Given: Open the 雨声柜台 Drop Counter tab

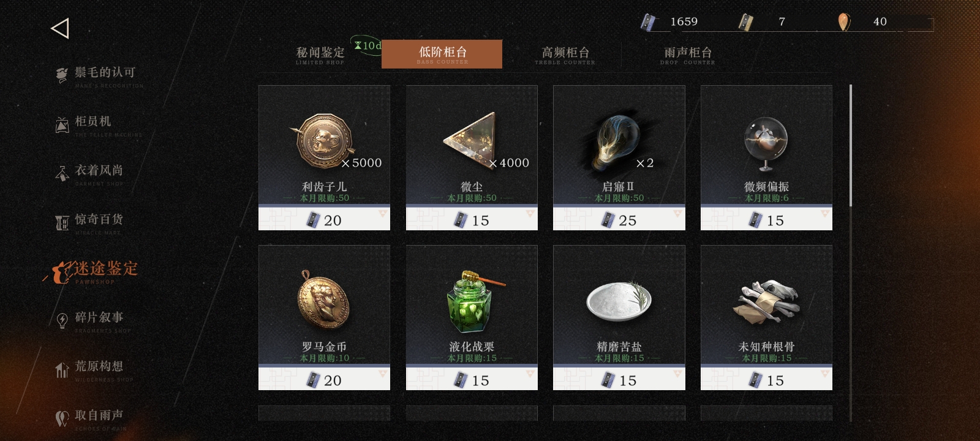Looking at the screenshot, I should 687,55.
